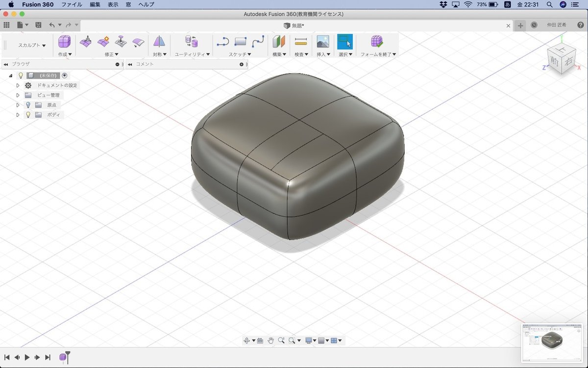Click the timeline play button
The image size is (588, 368).
click(27, 357)
